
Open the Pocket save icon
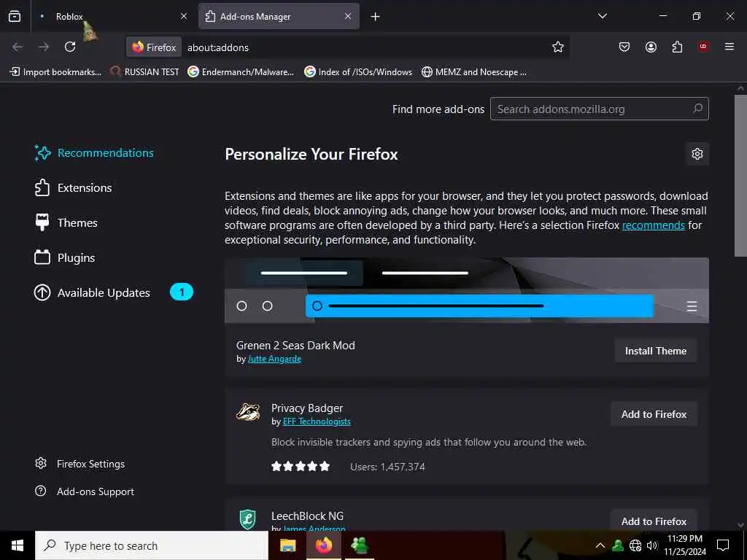[624, 47]
